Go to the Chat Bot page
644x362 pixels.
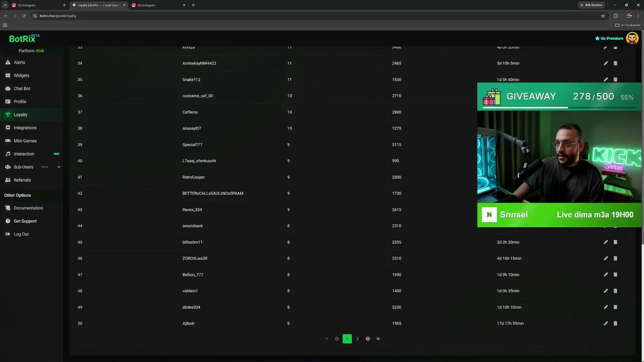(x=22, y=88)
